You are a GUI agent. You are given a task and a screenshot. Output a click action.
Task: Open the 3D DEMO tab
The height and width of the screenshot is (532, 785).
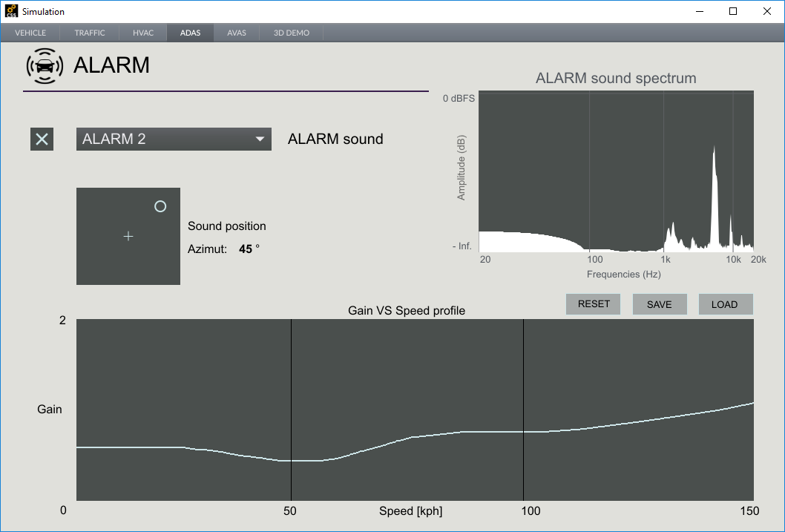tap(290, 33)
